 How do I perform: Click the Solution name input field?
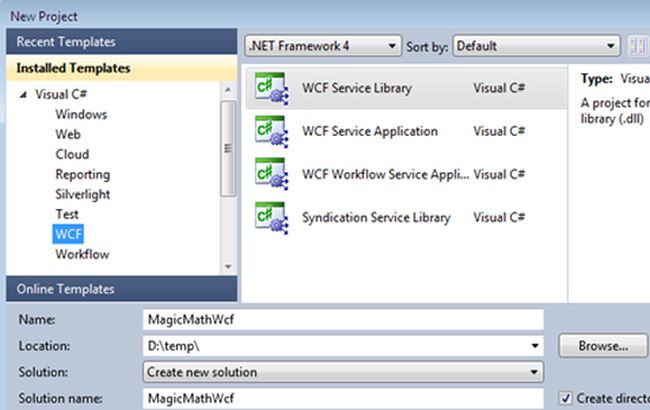pyautogui.click(x=343, y=398)
